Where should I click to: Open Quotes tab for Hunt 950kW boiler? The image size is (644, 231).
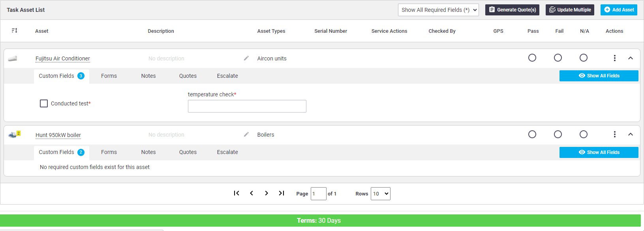pyautogui.click(x=188, y=152)
